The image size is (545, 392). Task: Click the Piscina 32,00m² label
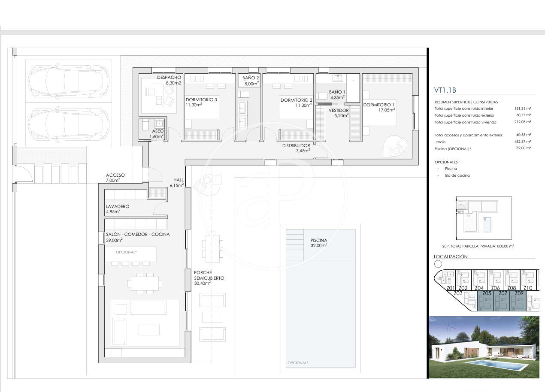(318, 243)
